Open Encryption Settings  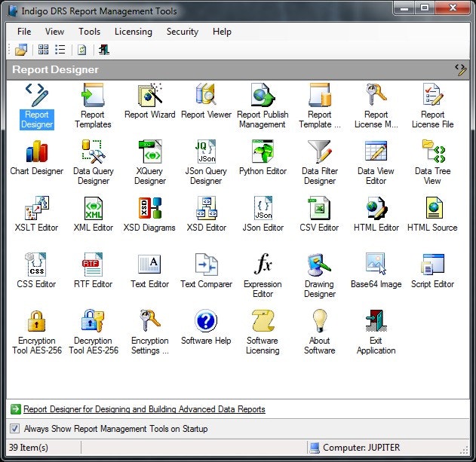click(x=149, y=332)
